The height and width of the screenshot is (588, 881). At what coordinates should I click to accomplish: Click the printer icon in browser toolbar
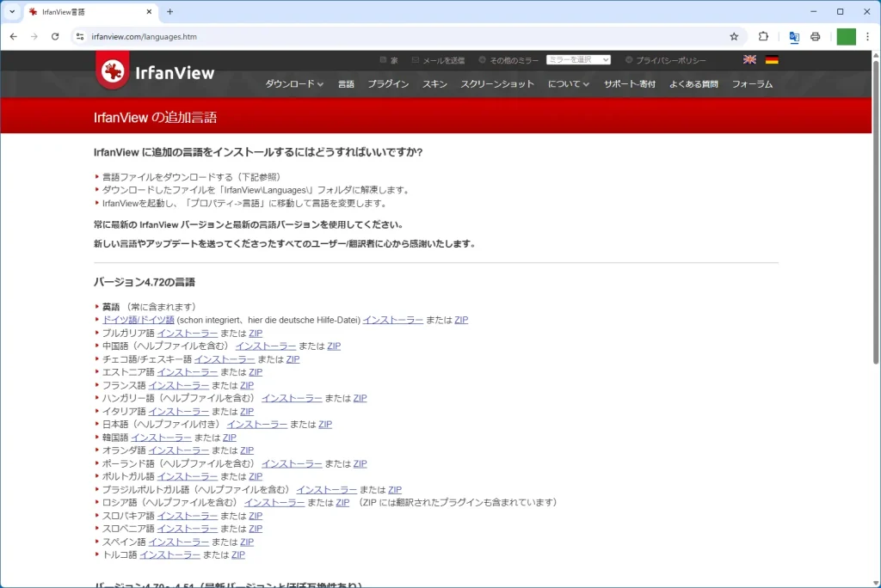[816, 36]
